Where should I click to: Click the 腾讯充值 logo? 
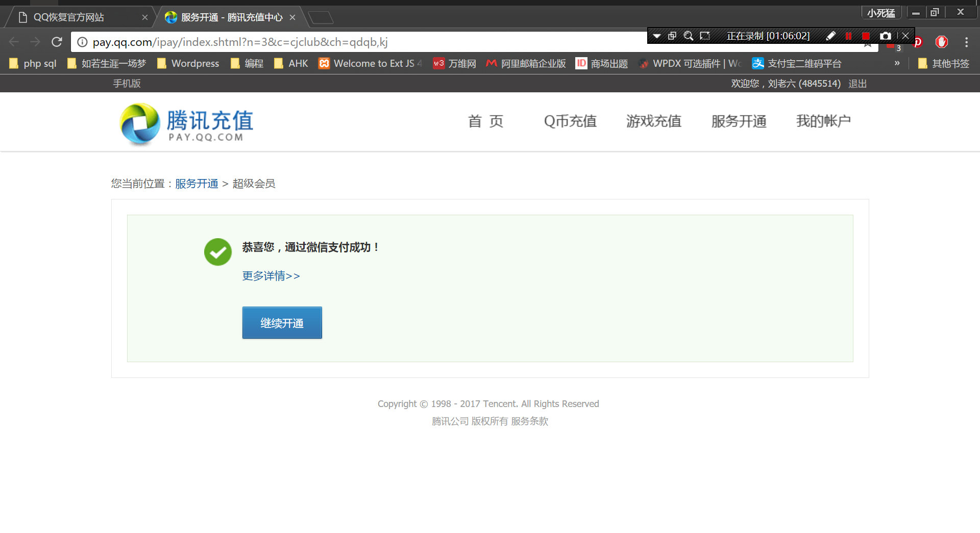[x=186, y=123]
